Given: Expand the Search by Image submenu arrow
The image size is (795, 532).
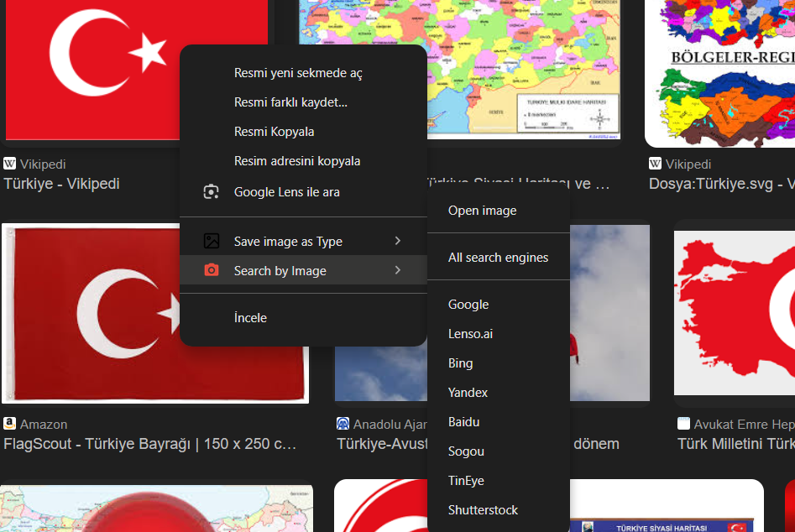Looking at the screenshot, I should tap(398, 270).
